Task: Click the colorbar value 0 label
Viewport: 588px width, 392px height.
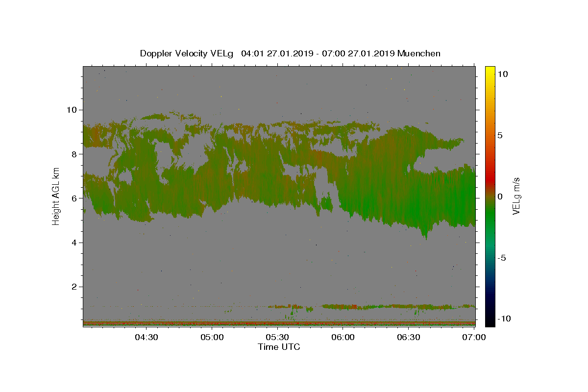Action: [x=499, y=196]
